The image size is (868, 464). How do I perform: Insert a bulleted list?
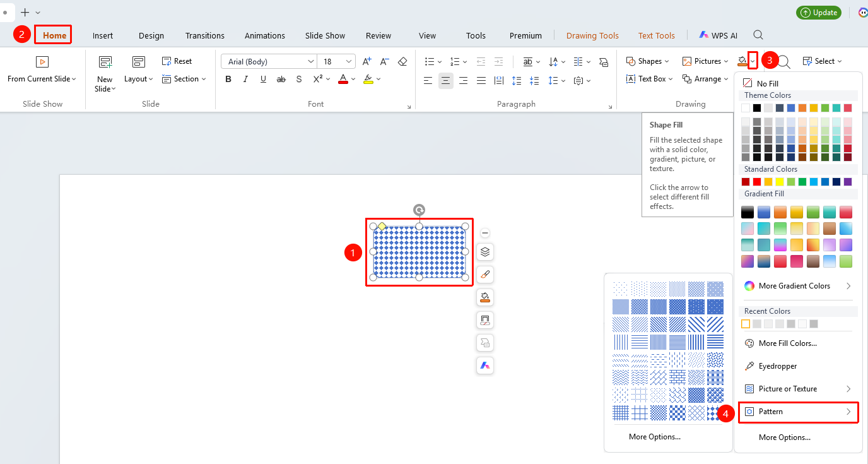[x=430, y=61]
